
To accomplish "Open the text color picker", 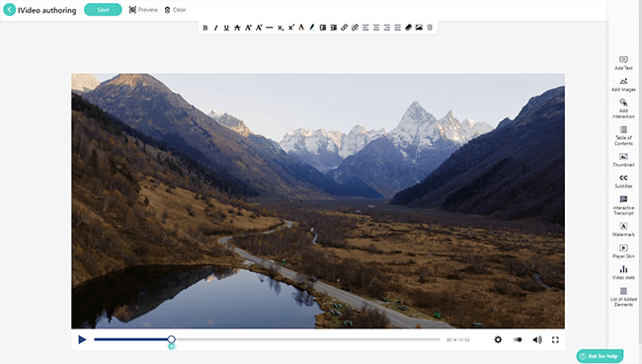I will pyautogui.click(x=301, y=28).
